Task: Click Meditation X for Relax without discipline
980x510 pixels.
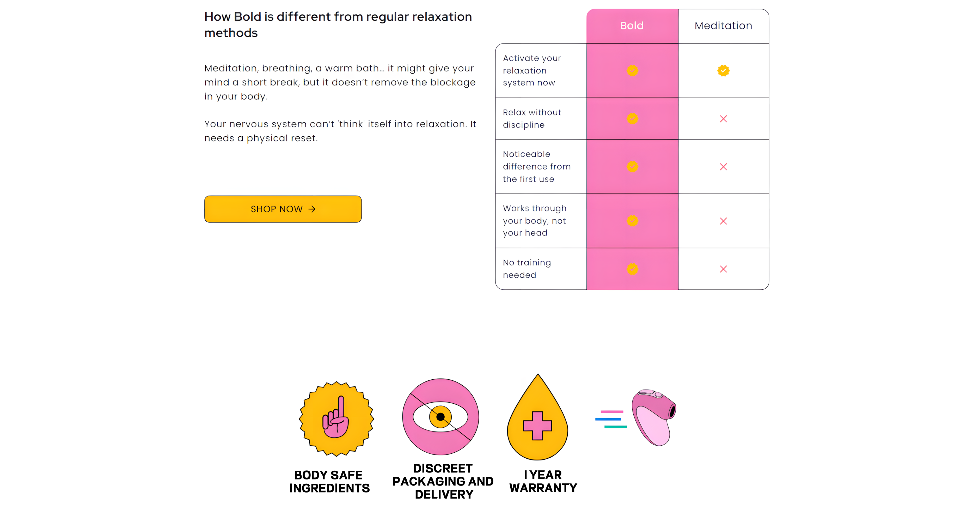Action: click(x=723, y=119)
